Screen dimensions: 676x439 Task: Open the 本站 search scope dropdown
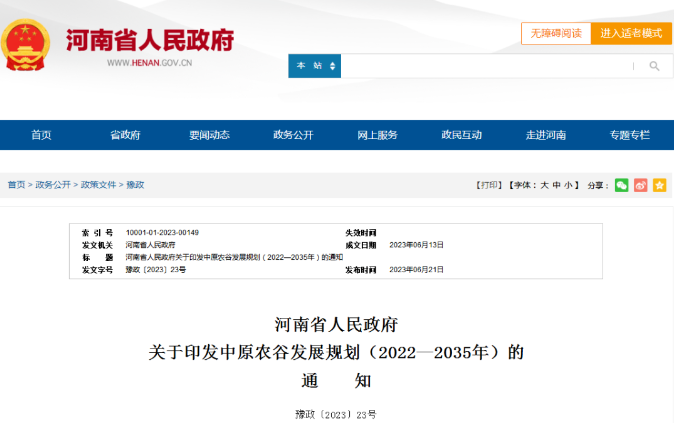point(314,66)
